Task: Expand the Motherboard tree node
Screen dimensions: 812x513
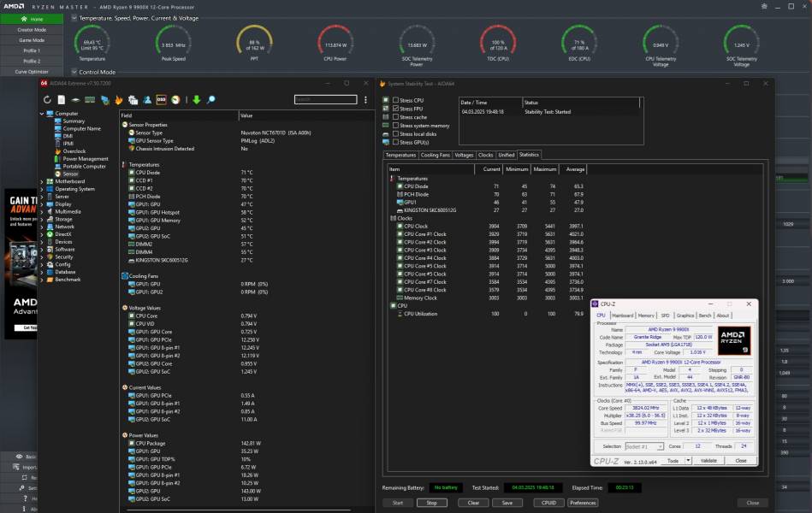Action: [x=42, y=182]
